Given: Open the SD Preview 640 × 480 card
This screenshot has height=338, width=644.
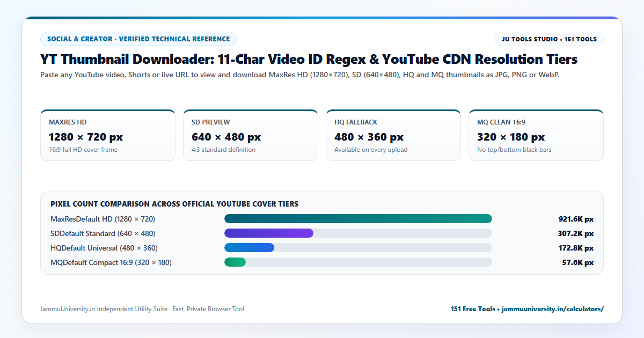Looking at the screenshot, I should 251,135.
